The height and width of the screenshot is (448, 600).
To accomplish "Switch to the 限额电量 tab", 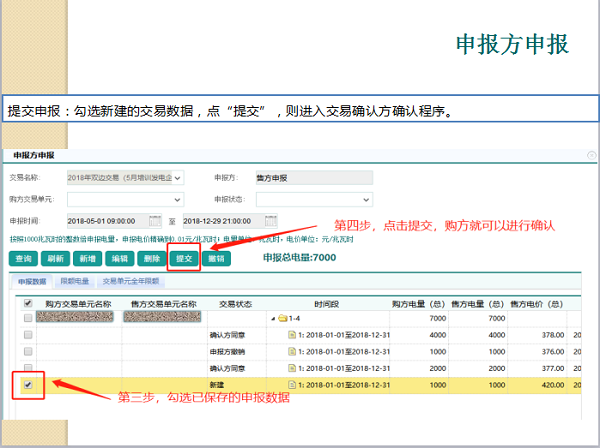I will (74, 283).
